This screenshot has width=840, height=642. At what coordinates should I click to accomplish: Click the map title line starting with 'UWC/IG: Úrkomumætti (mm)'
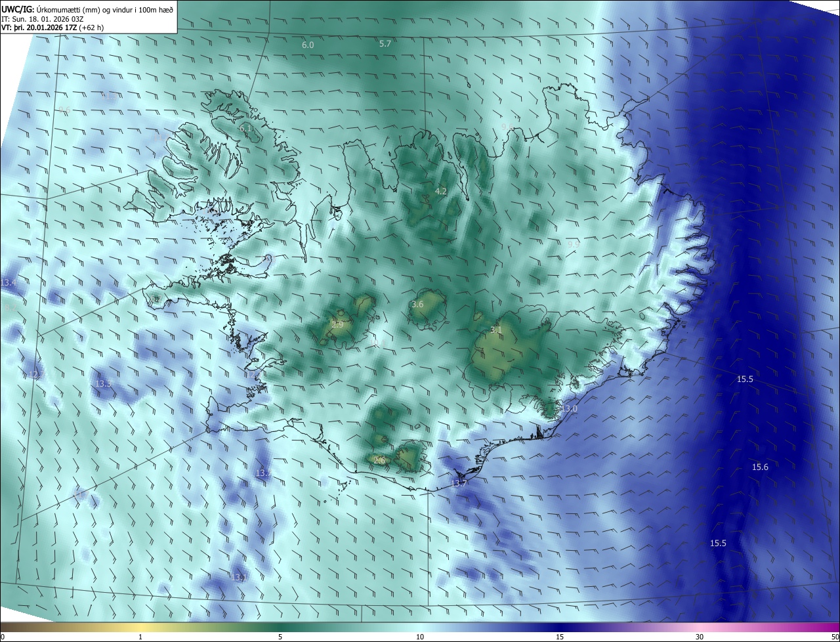click(87, 9)
